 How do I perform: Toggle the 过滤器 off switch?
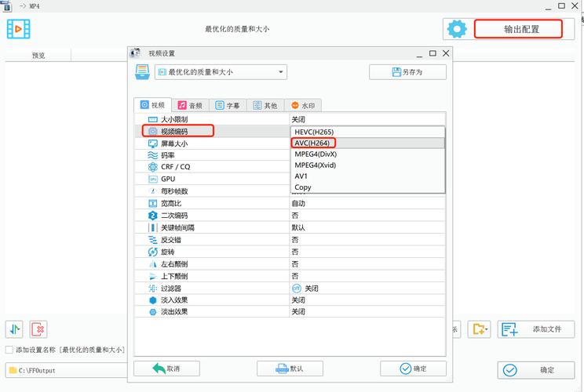(x=297, y=289)
